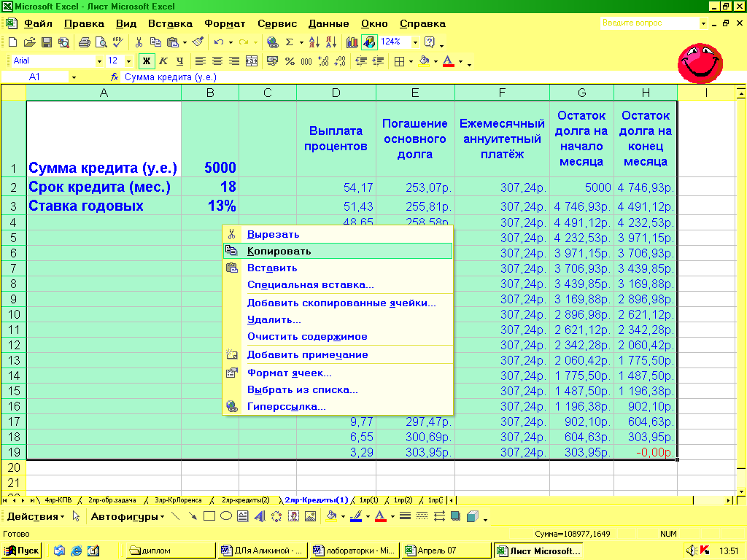
Task: Select column D header
Action: pos(336,93)
